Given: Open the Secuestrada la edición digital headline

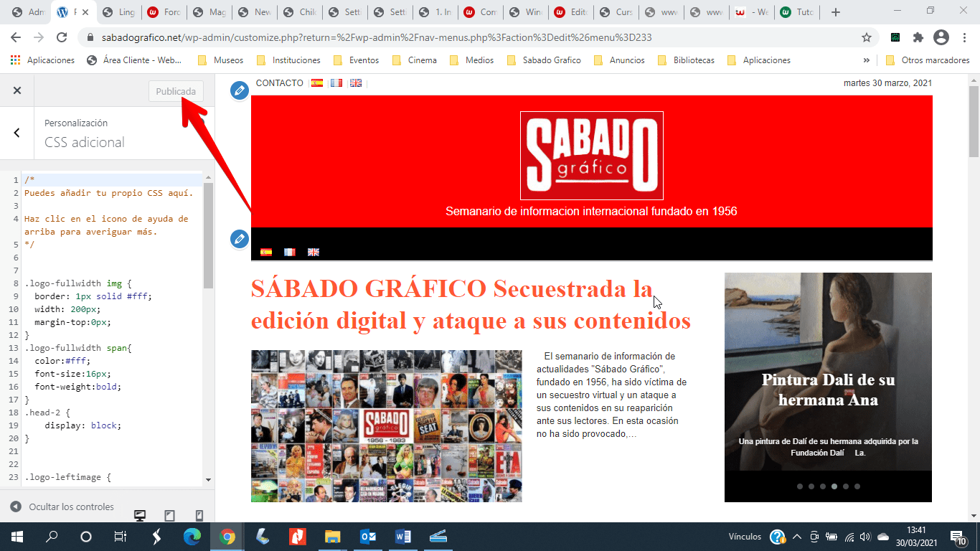Looking at the screenshot, I should tap(471, 305).
